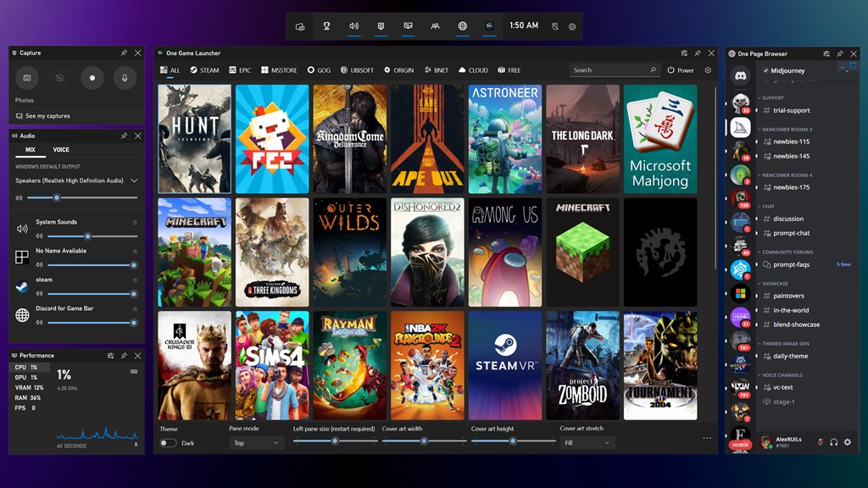Pin the One Game Launcher widget

click(x=698, y=53)
